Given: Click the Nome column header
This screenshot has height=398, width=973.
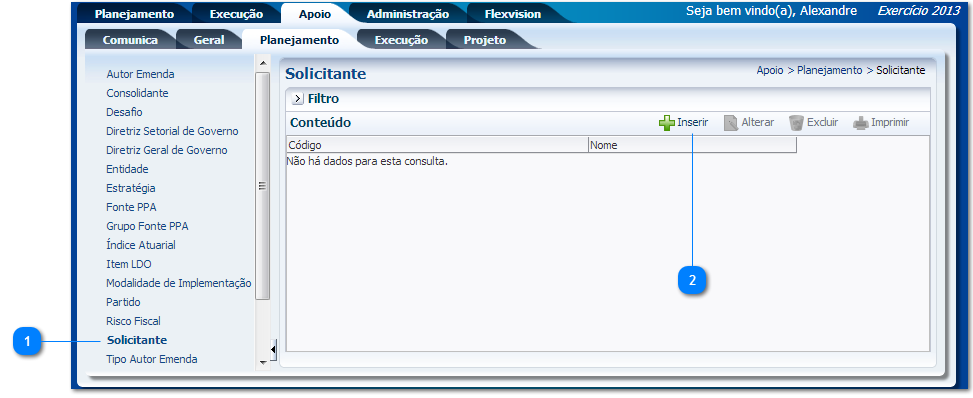Looking at the screenshot, I should click(x=692, y=145).
